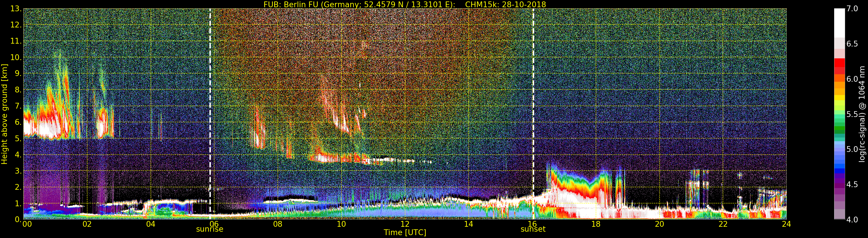Click the "4." height axis tick label

pyautogui.click(x=18, y=155)
